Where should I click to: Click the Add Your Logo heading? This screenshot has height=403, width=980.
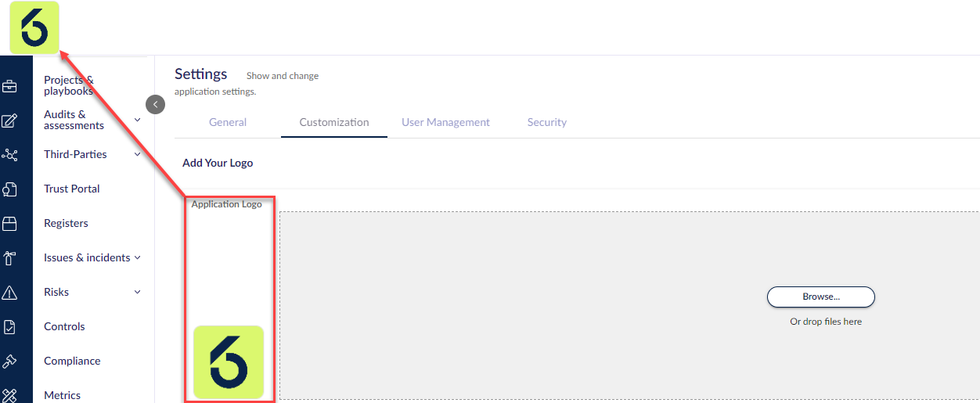coord(218,163)
